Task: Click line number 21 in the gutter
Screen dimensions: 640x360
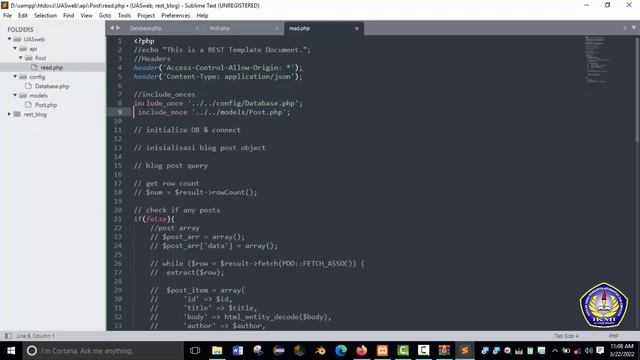Action: (118, 219)
